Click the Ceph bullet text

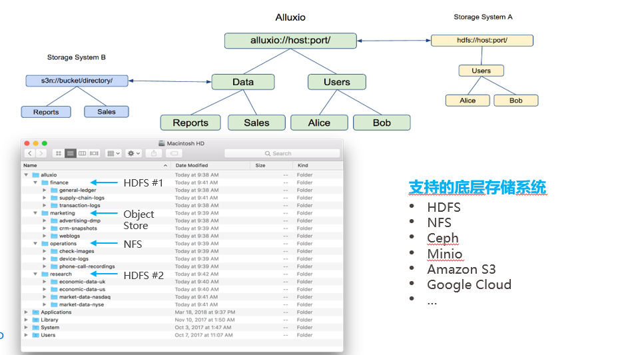point(443,238)
